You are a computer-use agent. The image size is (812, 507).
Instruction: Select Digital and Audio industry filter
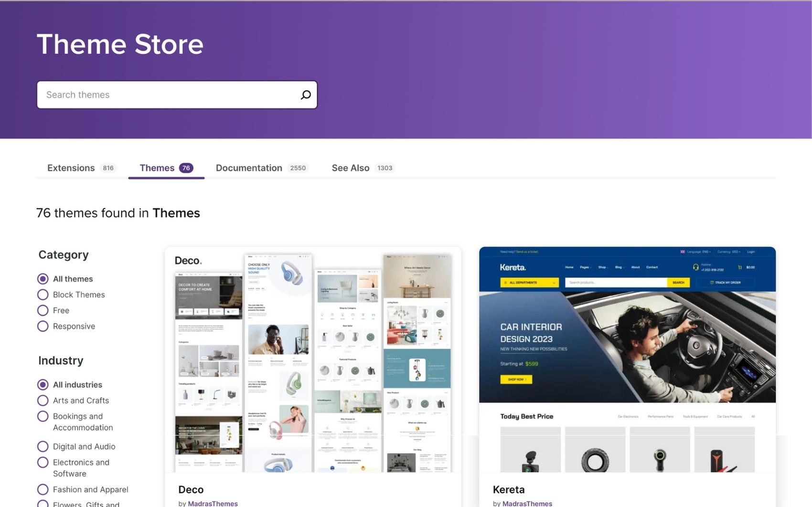click(43, 446)
